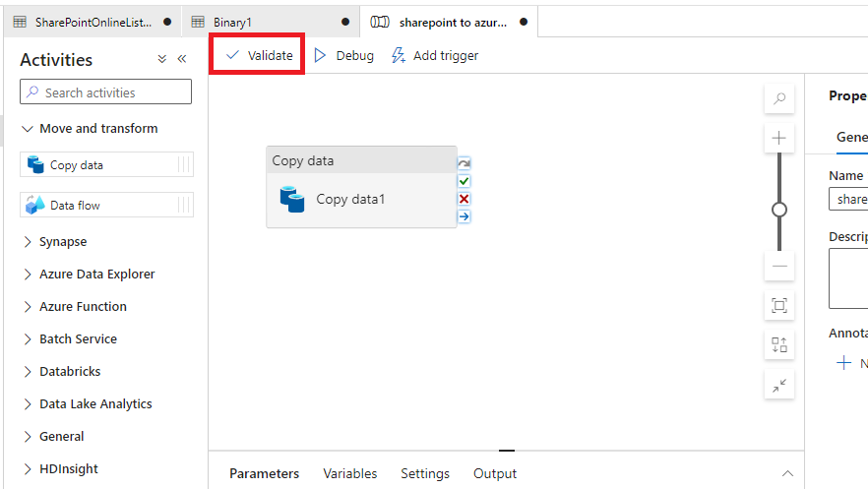Click green success output connector
The width and height of the screenshot is (868, 489).
point(464,181)
